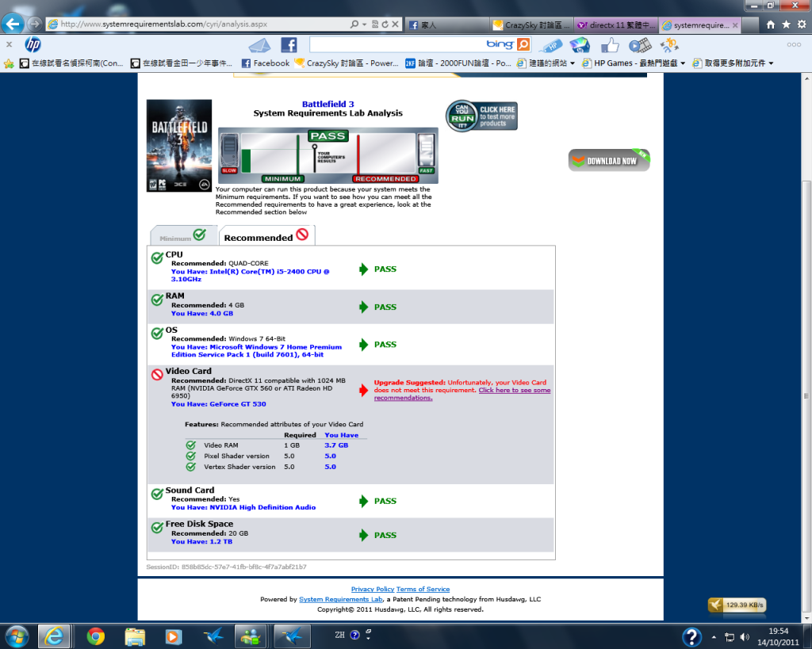Switch to the Minimum requirements tab

pyautogui.click(x=182, y=236)
